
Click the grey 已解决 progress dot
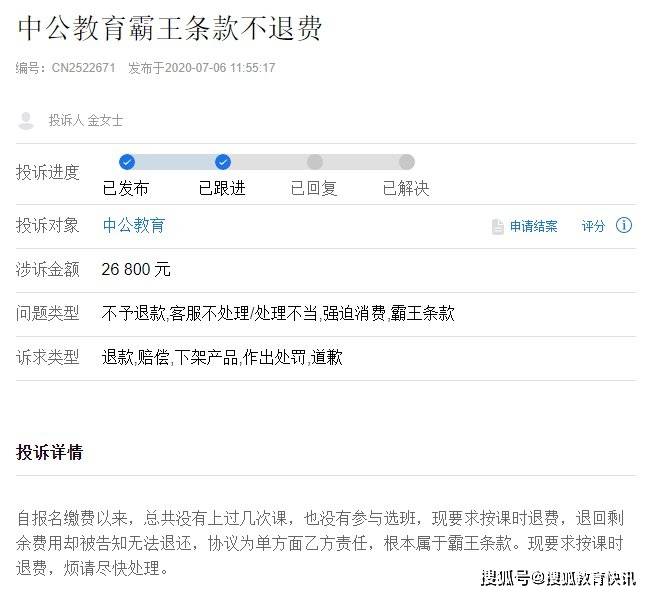pyautogui.click(x=407, y=162)
